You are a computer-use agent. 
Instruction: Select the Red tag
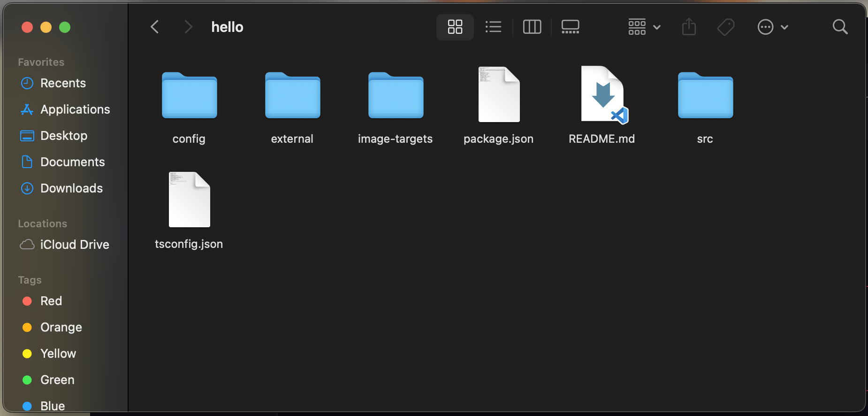pyautogui.click(x=51, y=301)
